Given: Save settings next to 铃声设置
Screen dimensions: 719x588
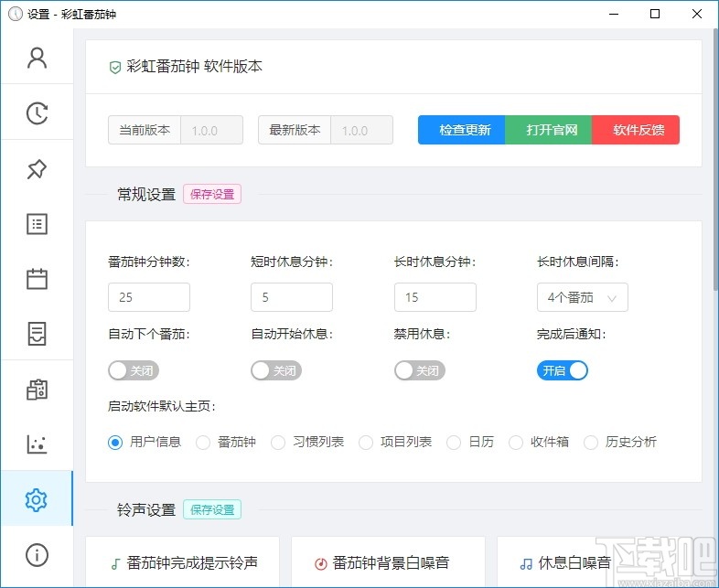Looking at the screenshot, I should 212,509.
